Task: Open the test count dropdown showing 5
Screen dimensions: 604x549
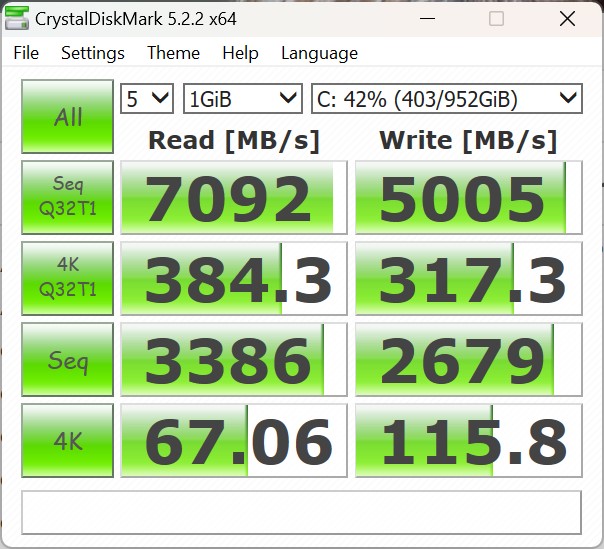Action: click(147, 99)
